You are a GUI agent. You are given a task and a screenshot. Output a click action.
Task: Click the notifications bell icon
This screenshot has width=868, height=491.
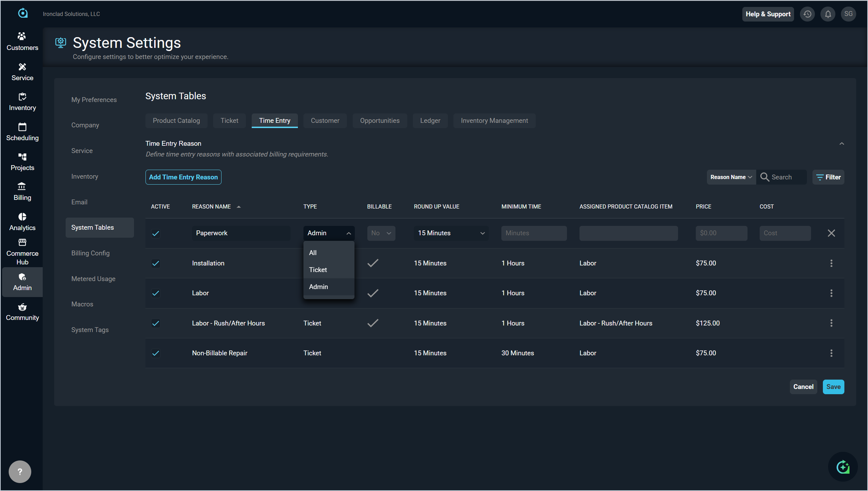tap(828, 14)
